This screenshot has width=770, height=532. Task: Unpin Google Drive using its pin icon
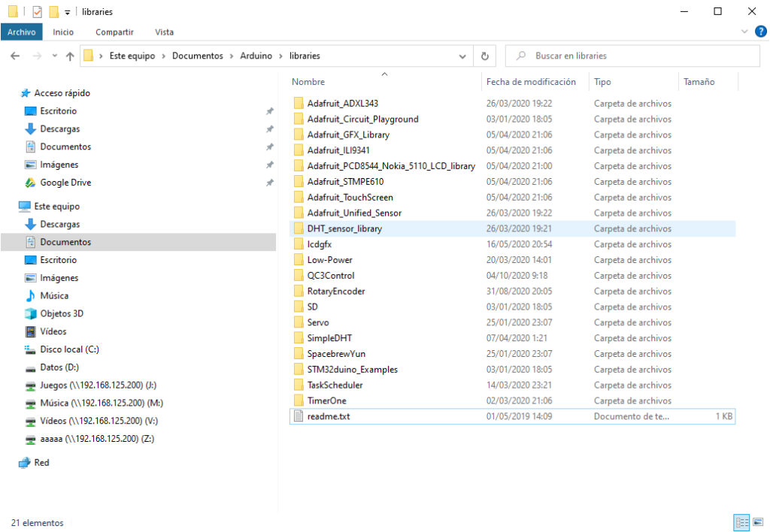click(x=270, y=183)
